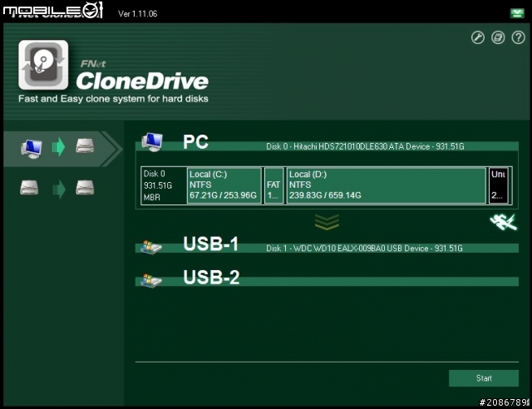Click the PC source heading
Image resolution: width=532 pixels, height=409 pixels.
[196, 141]
